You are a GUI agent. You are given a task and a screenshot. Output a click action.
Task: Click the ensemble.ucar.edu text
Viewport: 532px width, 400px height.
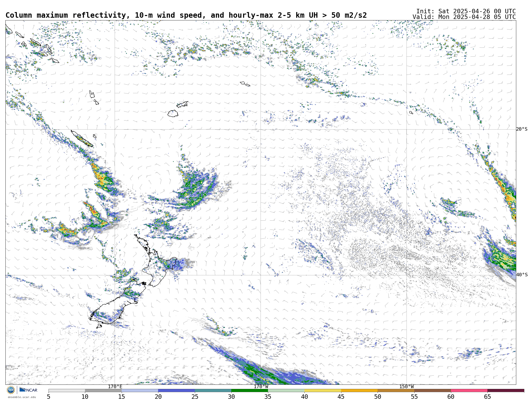tap(22, 397)
